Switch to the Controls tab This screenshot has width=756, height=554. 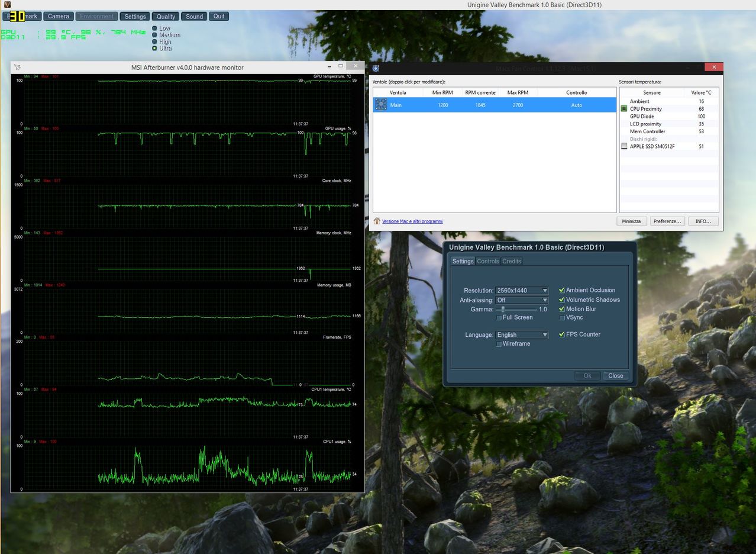(488, 262)
